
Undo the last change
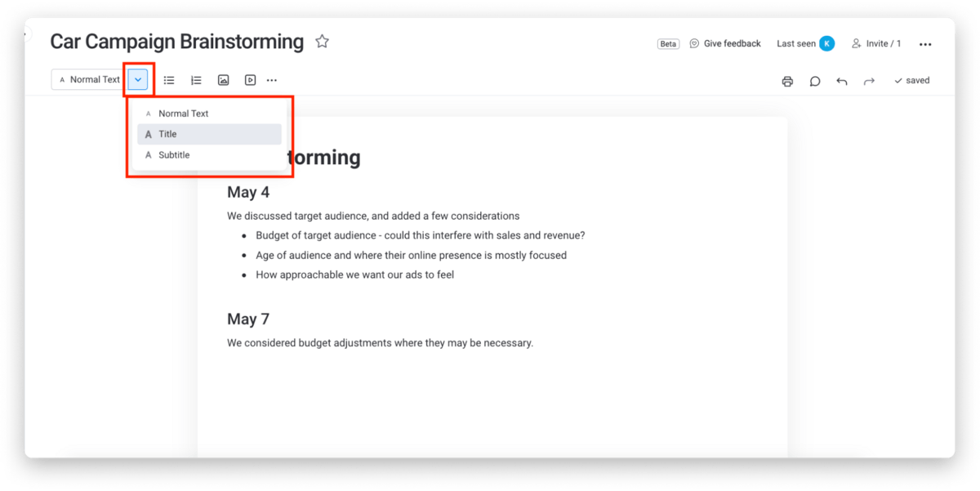point(841,81)
